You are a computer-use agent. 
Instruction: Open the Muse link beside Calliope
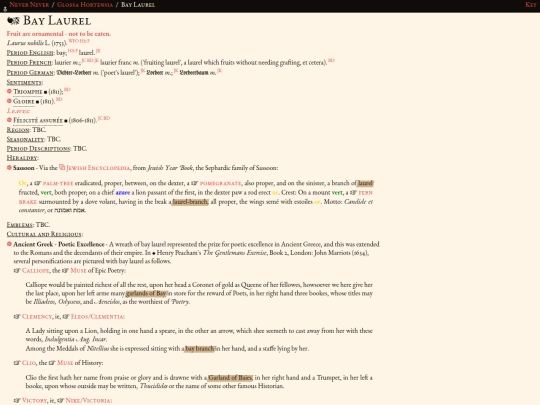[x=79, y=271]
